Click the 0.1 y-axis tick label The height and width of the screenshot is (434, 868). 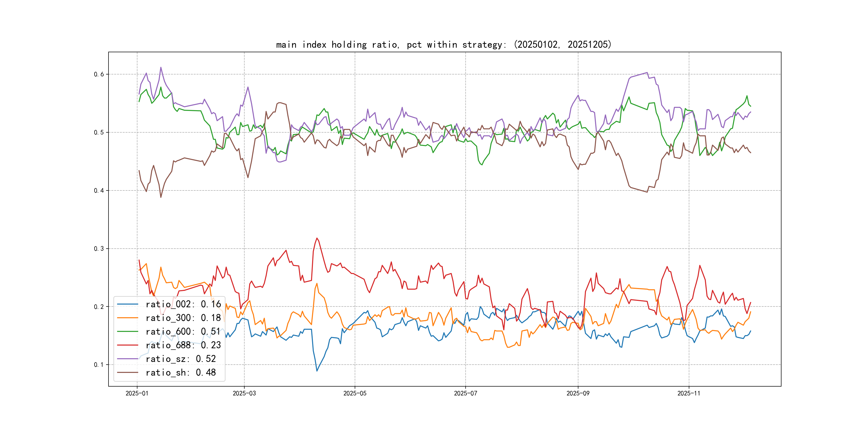(99, 365)
